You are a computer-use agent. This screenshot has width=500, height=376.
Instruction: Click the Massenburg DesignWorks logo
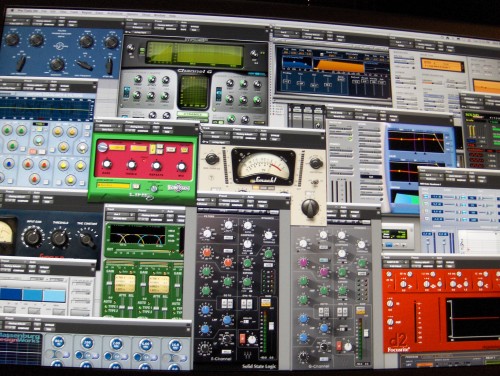point(20,337)
